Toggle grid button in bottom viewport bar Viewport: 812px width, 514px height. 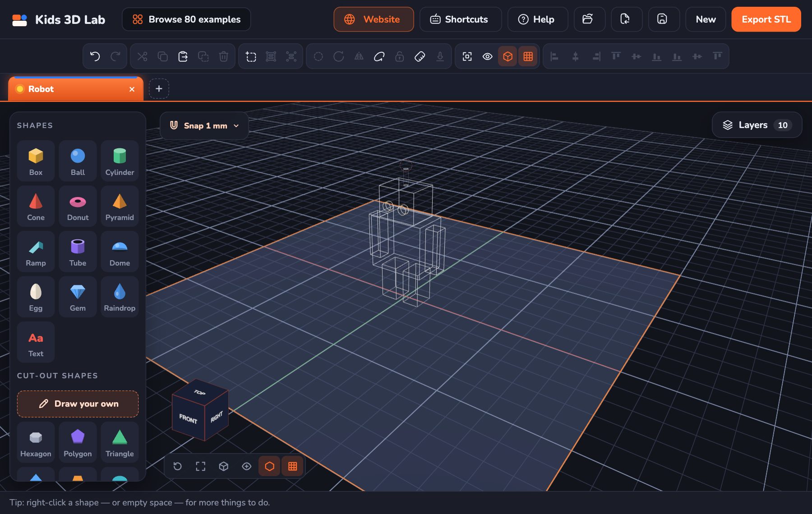[x=292, y=466]
